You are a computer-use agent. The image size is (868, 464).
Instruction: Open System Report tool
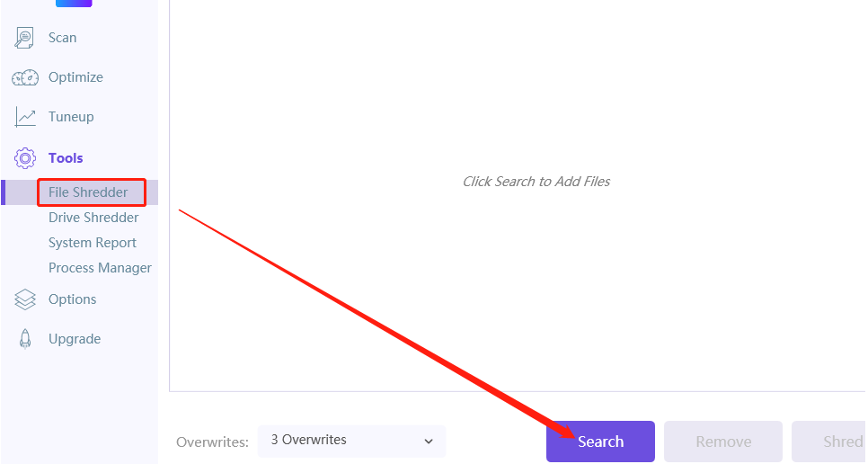[x=93, y=243]
